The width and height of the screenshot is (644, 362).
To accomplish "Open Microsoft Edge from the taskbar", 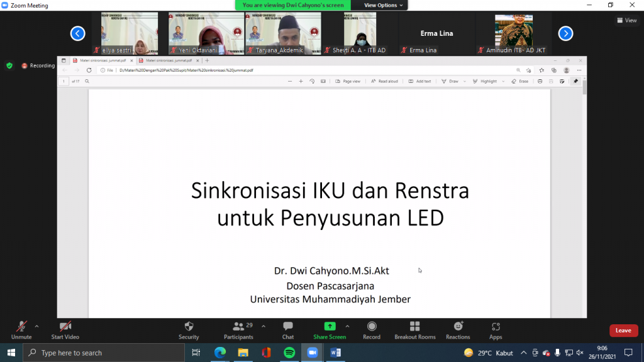I will coord(220,353).
